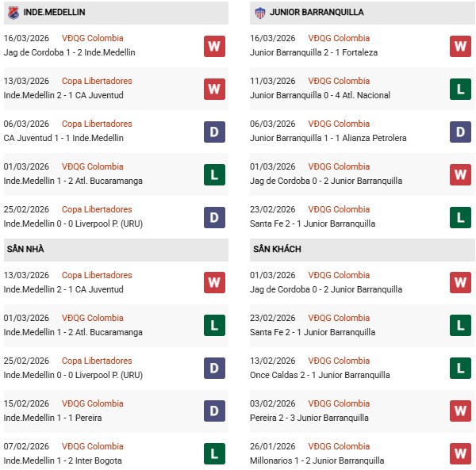Click the D badge for CA Juventud 1 - 1 Inde.Medellin

click(x=214, y=132)
